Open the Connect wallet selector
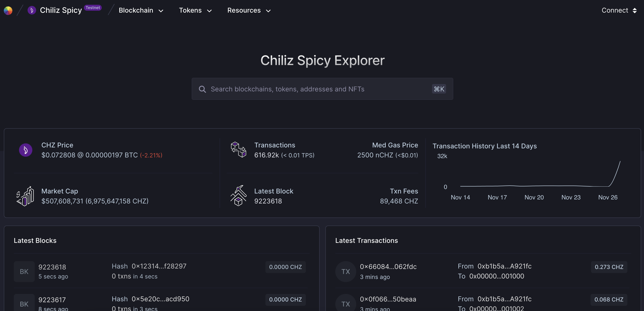The width and height of the screenshot is (644, 311). 619,10
